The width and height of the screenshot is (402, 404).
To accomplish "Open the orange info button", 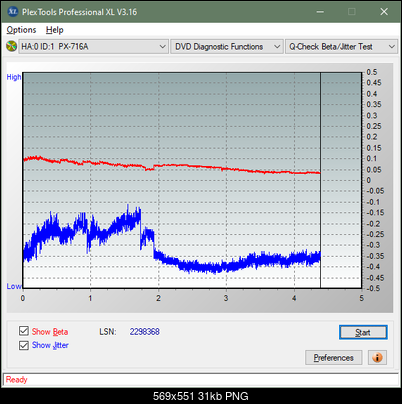I will pos(377,358).
